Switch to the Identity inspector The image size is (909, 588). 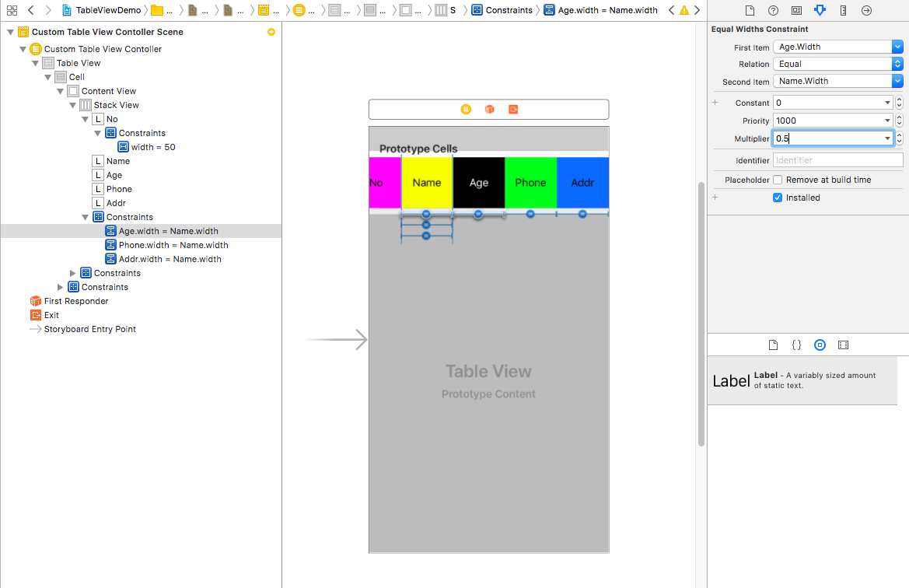tap(796, 11)
